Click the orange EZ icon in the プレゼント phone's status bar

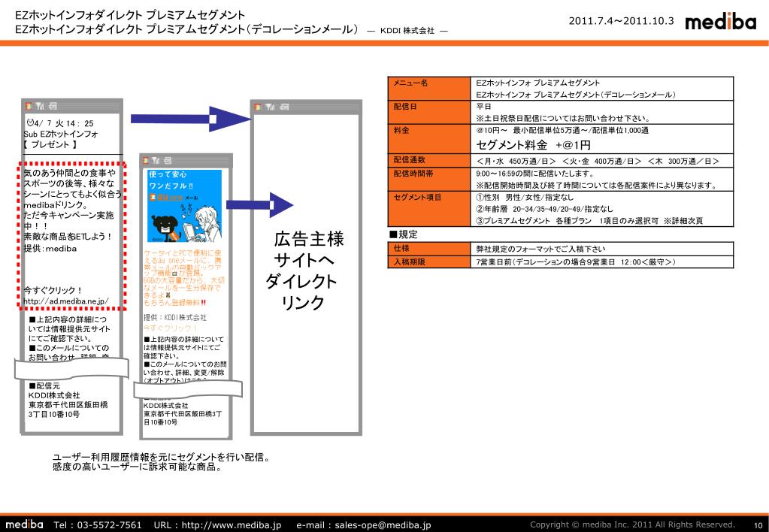tap(29, 106)
